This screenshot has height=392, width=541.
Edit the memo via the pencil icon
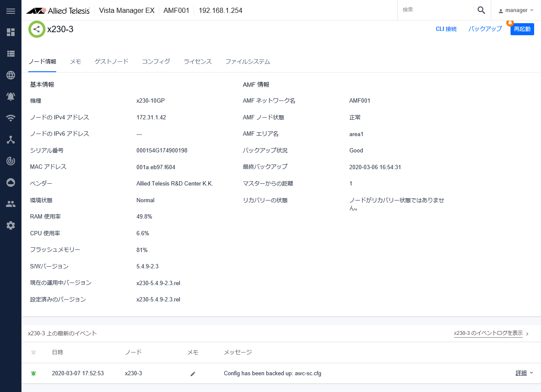point(192,374)
